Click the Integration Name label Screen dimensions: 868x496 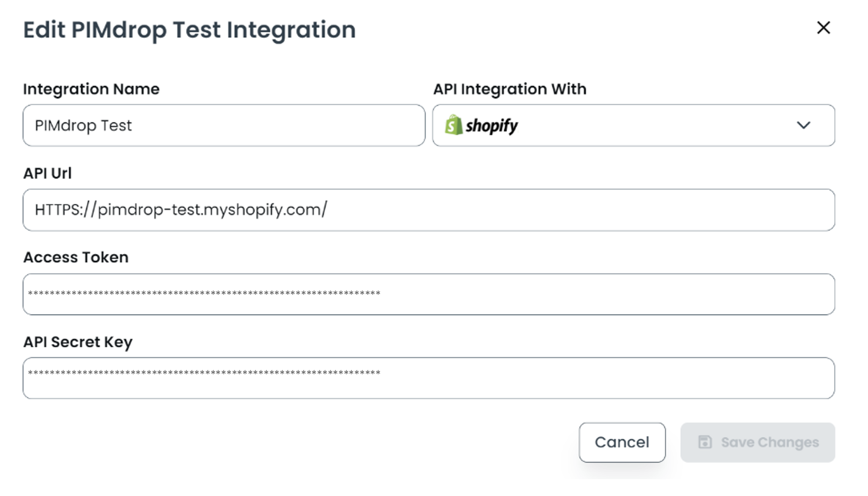pos(91,89)
